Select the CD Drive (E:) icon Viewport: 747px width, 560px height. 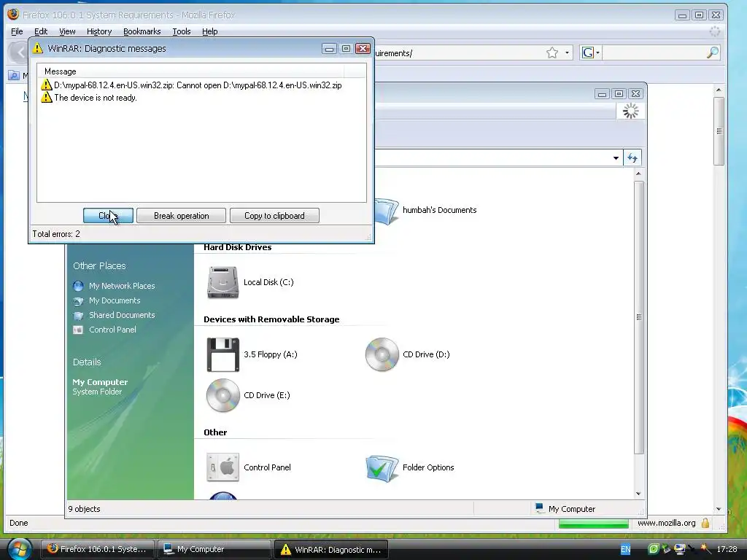(222, 395)
